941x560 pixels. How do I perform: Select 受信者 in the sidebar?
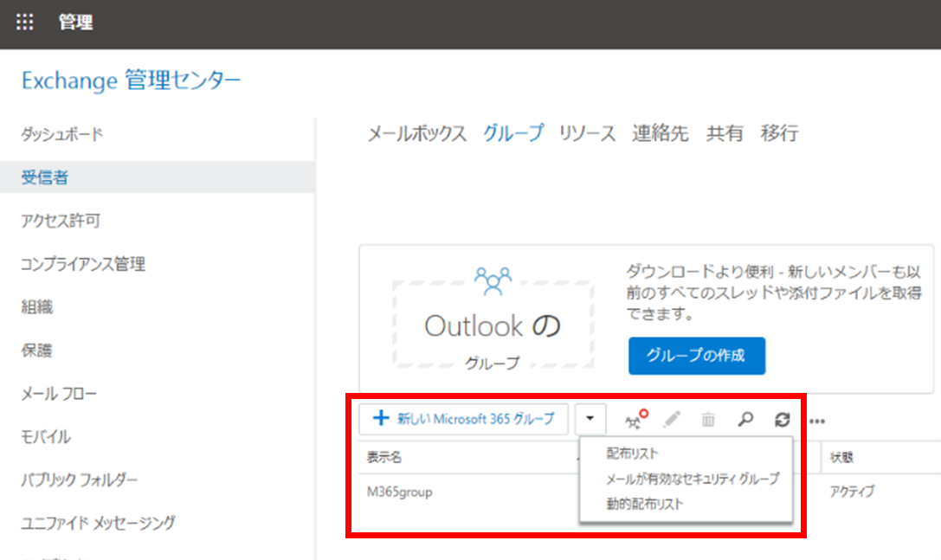pos(158,177)
